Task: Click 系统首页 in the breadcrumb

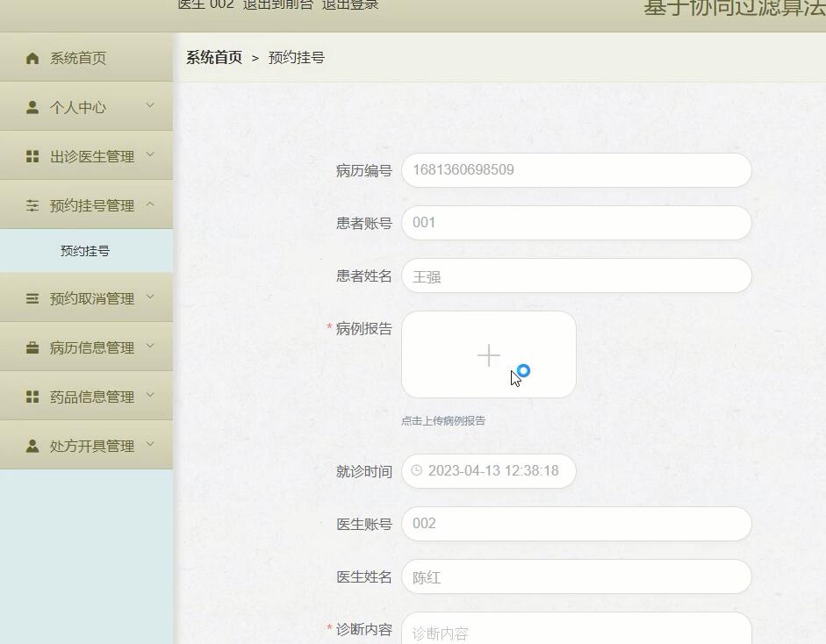Action: click(x=214, y=57)
